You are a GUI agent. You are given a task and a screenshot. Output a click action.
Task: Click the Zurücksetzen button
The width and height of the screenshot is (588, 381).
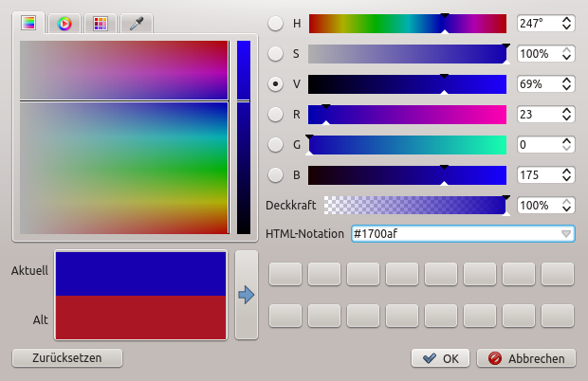point(68,358)
